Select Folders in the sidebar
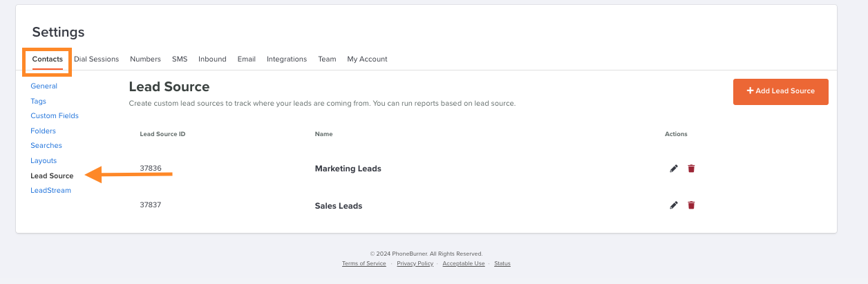 tap(43, 131)
